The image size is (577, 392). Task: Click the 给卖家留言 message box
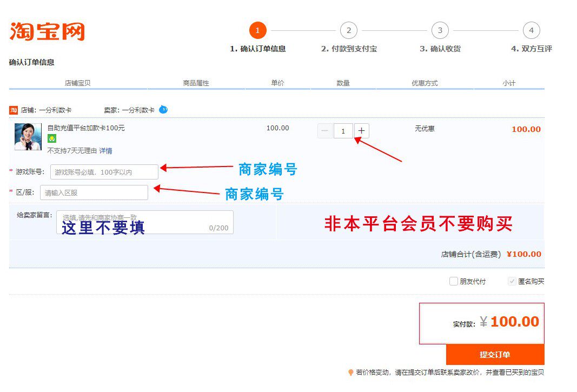(x=145, y=222)
